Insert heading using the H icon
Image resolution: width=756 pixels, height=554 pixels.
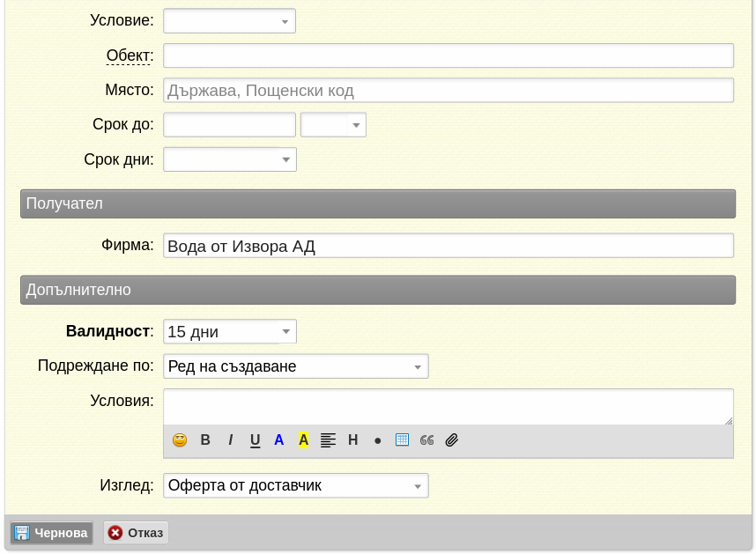click(x=353, y=440)
